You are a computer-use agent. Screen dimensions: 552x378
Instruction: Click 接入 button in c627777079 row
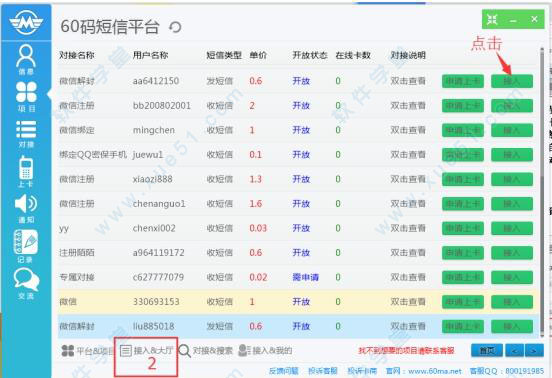click(x=512, y=277)
